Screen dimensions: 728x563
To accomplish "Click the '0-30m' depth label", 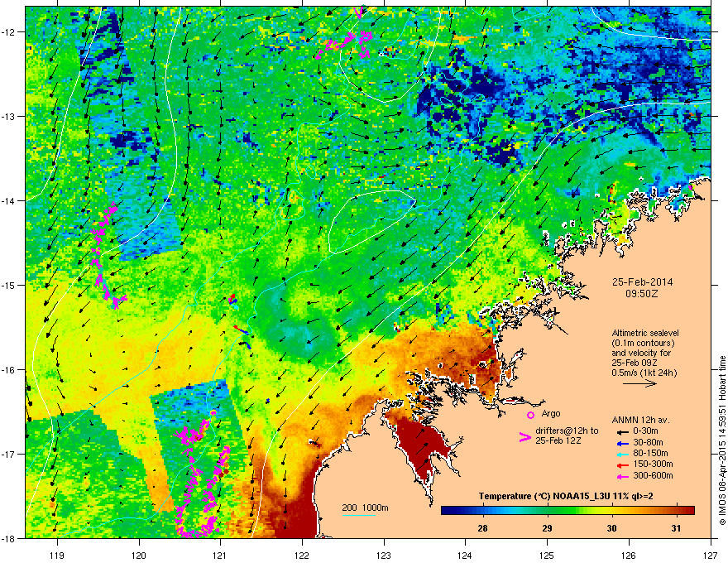I will 645,431.
